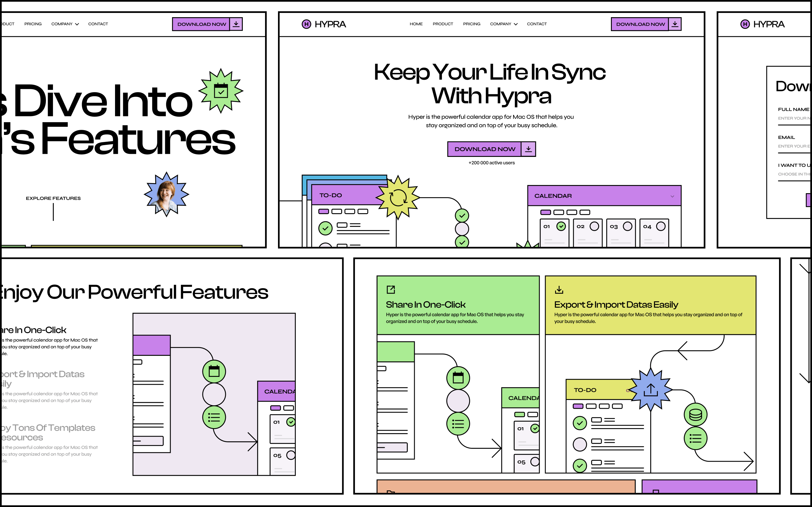Viewport: 812px width, 507px height.
Task: Toggle the checkmark on calendar day 01
Action: coord(562,227)
